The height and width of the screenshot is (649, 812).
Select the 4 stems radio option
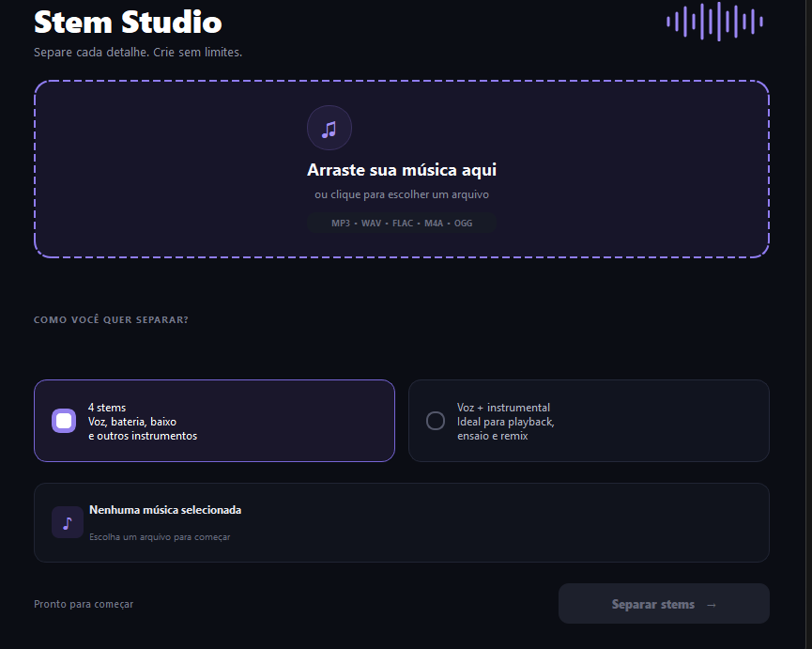pyautogui.click(x=64, y=421)
